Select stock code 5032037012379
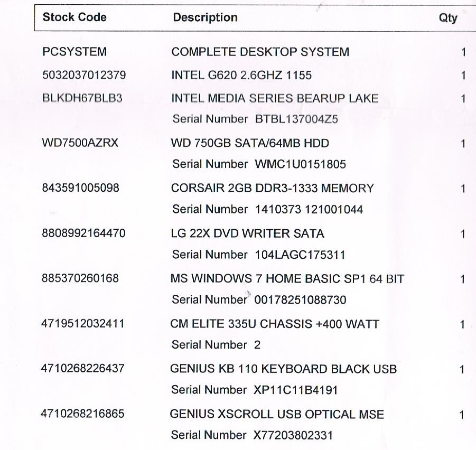The image size is (476, 450). [84, 75]
